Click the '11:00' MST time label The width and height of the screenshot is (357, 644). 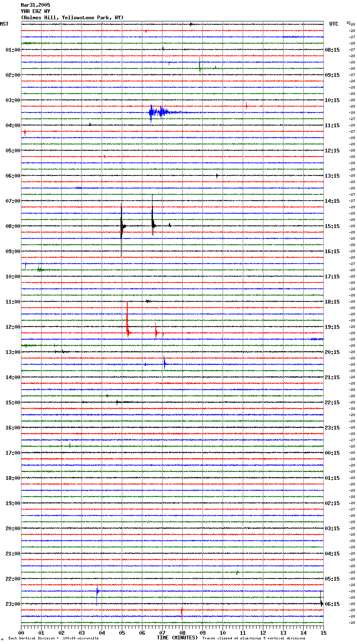[13, 302]
